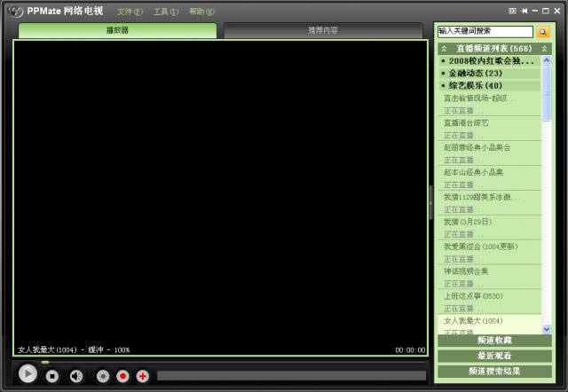Maximize the PPMate window
Screen dimensions: 568x392
tap(546, 11)
